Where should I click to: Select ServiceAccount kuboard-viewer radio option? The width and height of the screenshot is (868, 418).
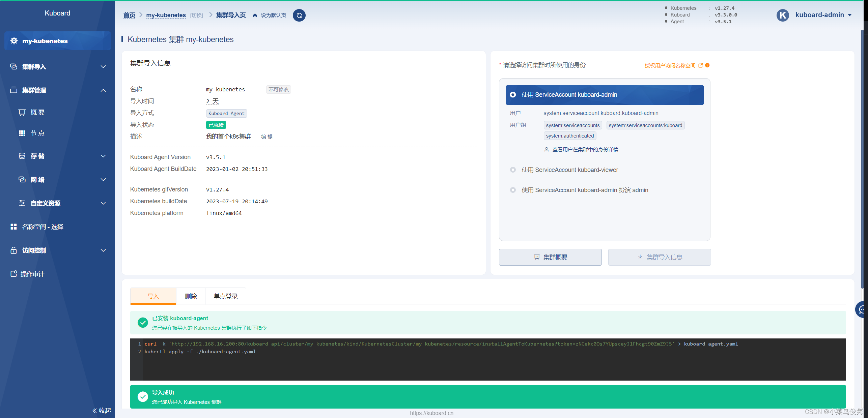tap(513, 170)
